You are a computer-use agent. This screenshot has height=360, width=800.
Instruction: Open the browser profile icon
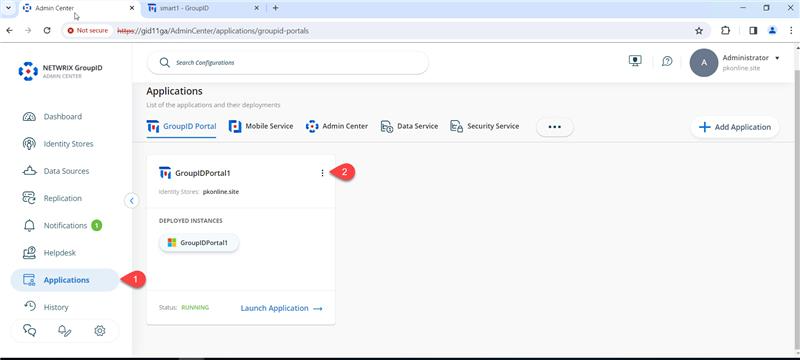pos(772,31)
